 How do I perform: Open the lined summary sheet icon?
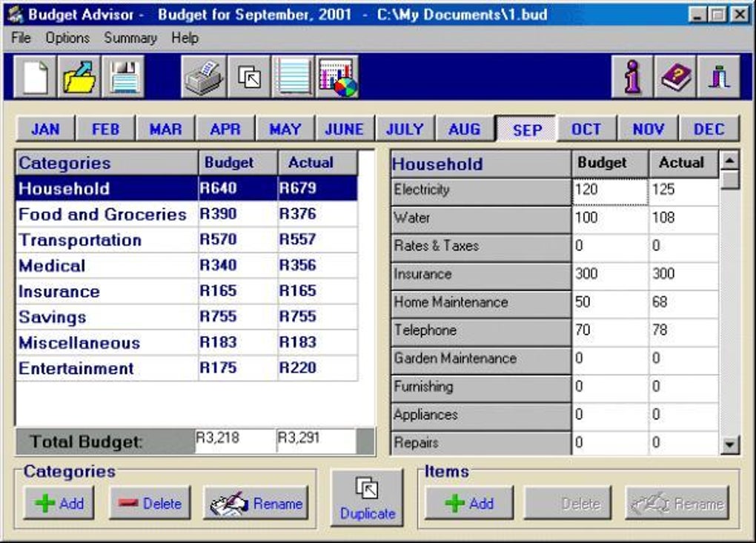click(x=293, y=76)
